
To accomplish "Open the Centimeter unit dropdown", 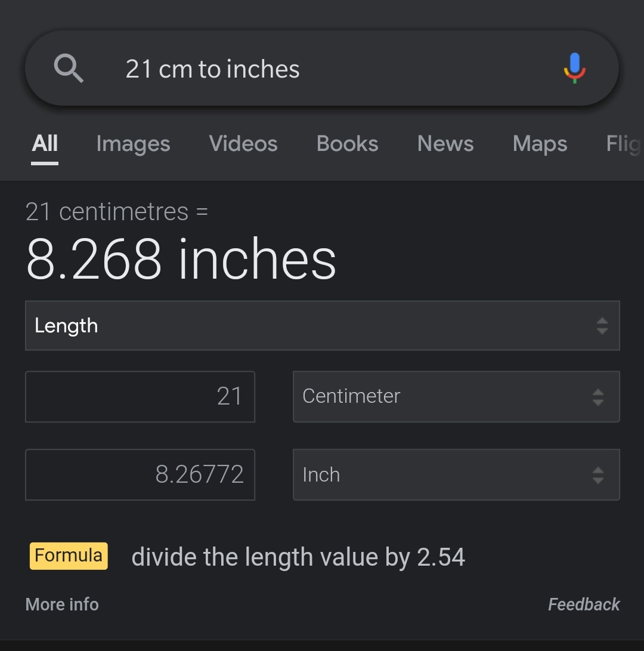I will coord(456,396).
